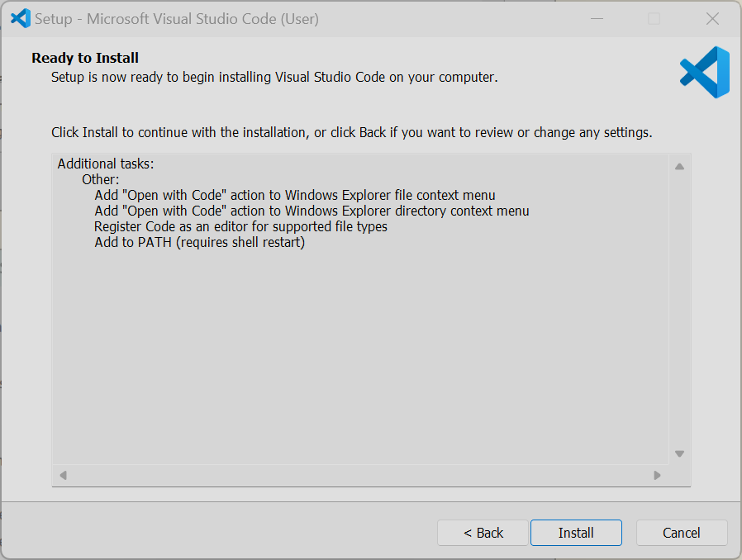Viewport: 742px width, 560px height.
Task: Click the VS Code icon in title bar
Action: (x=21, y=18)
